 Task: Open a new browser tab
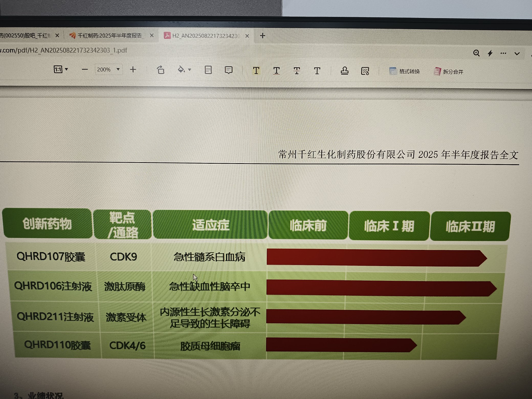tap(262, 36)
